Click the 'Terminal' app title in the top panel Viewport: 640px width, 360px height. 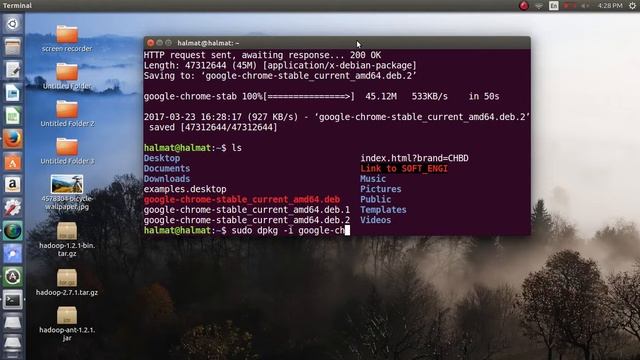[x=17, y=5]
